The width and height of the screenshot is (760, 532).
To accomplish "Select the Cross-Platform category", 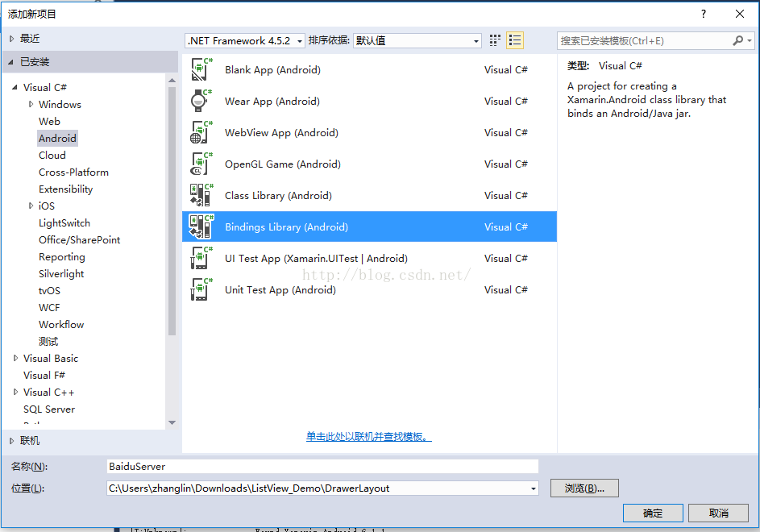I will point(73,172).
